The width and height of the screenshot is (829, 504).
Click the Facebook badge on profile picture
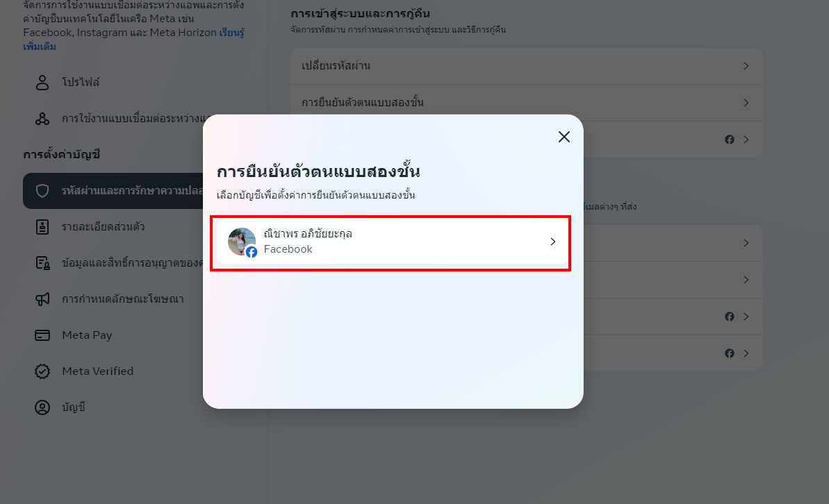point(252,252)
